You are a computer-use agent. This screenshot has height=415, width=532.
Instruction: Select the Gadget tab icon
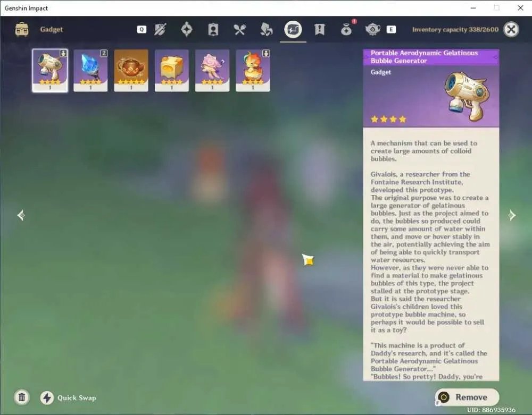[x=293, y=29]
